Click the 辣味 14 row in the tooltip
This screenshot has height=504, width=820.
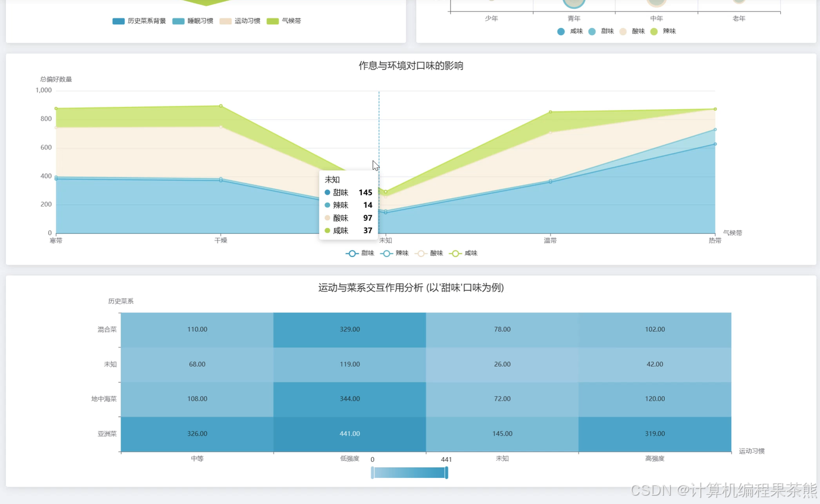348,205
